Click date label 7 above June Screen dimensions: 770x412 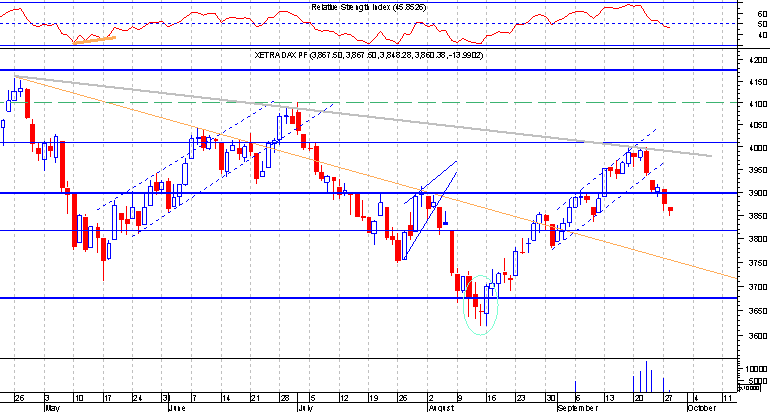tap(194, 398)
